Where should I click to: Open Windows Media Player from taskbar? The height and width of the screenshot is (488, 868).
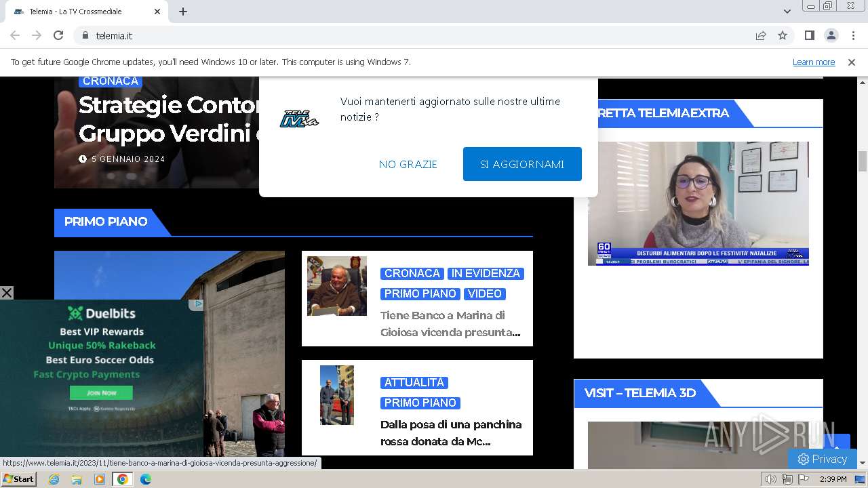[100, 479]
